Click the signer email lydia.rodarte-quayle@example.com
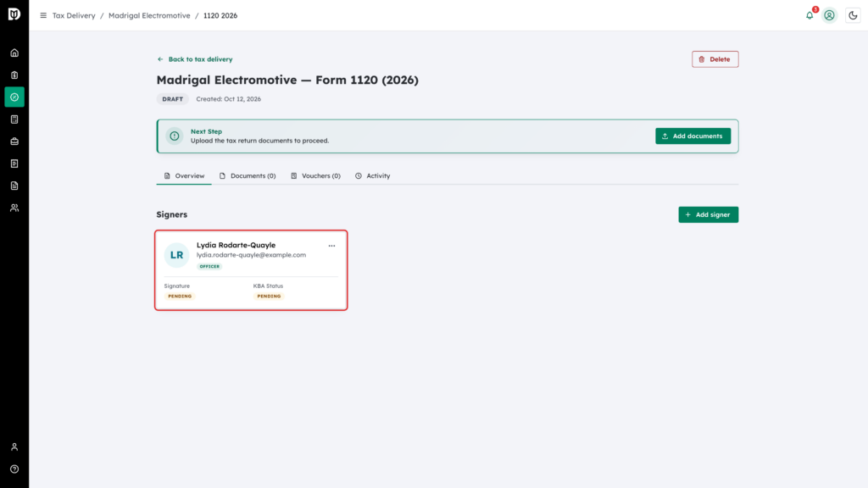The image size is (868, 488). pos(251,255)
